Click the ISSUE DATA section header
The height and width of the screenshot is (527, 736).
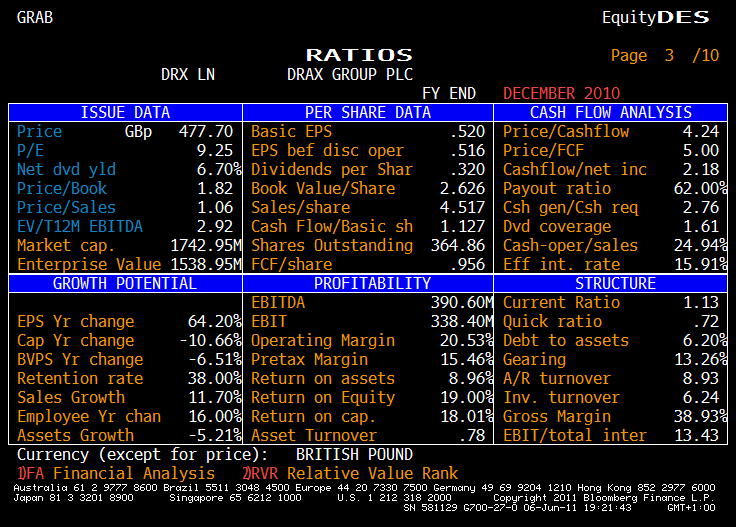pyautogui.click(x=125, y=113)
